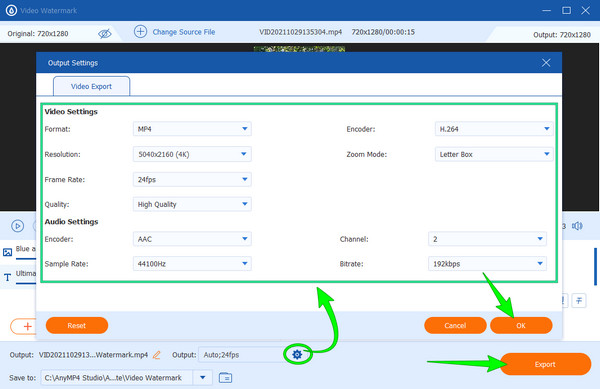
Task: Click the text watermark T icon
Action: (x=8, y=277)
